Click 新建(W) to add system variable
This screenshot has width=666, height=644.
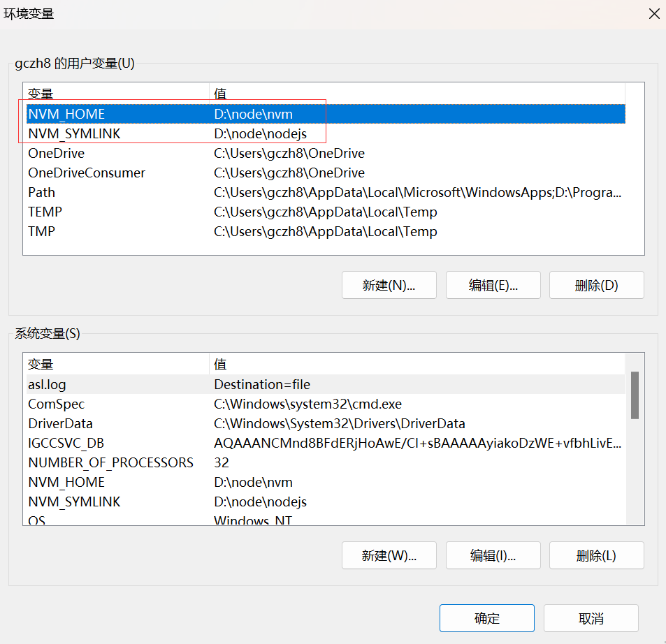(389, 555)
